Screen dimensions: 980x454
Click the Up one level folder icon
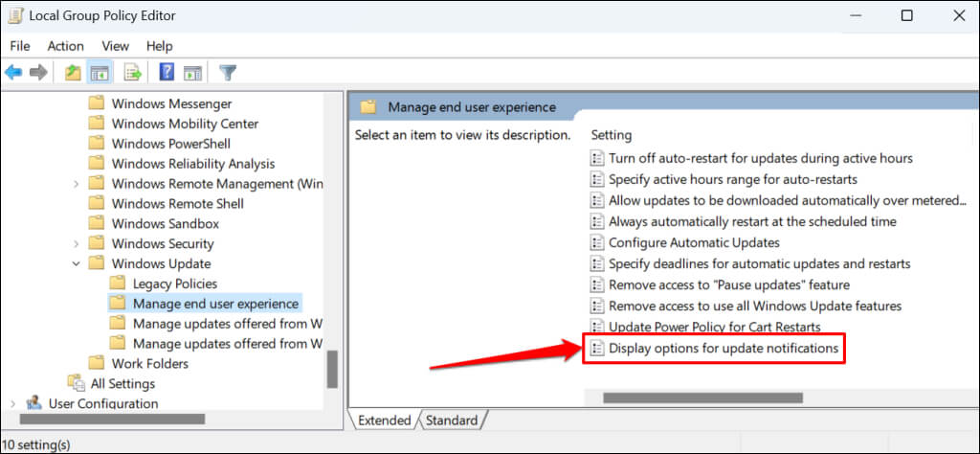tap(73, 73)
